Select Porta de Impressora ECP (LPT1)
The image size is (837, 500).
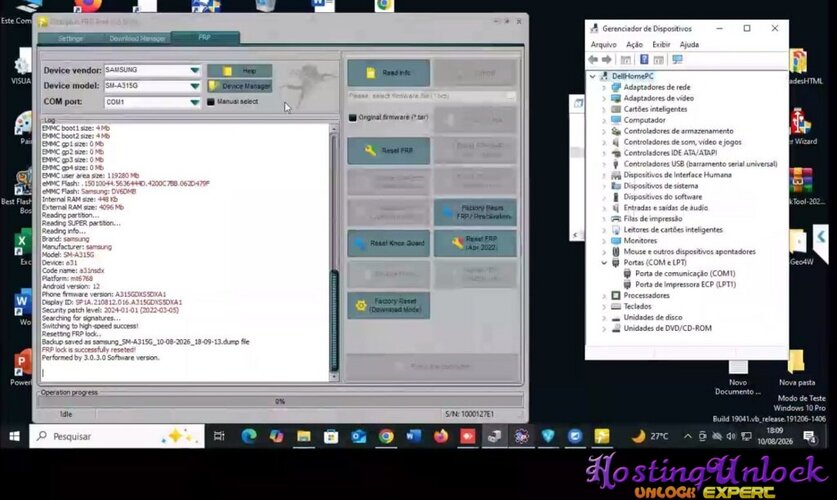click(x=685, y=284)
